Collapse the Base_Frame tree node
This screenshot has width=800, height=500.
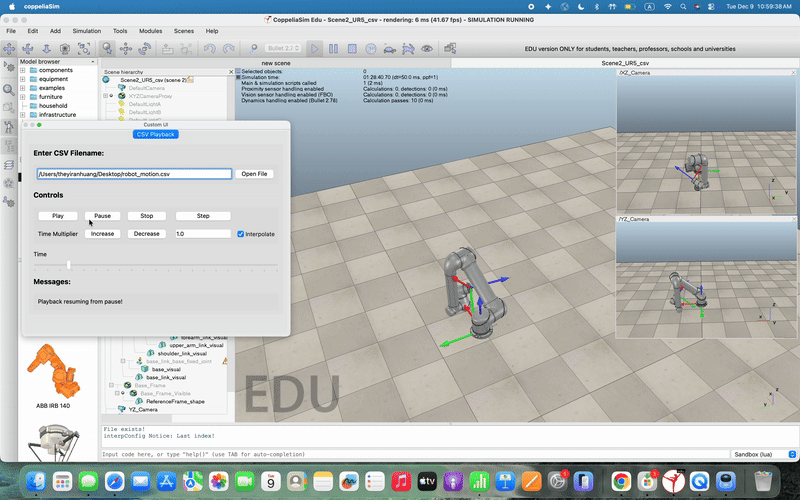point(111,385)
